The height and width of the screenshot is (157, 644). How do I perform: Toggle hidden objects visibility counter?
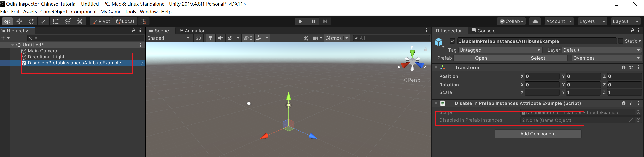point(248,38)
